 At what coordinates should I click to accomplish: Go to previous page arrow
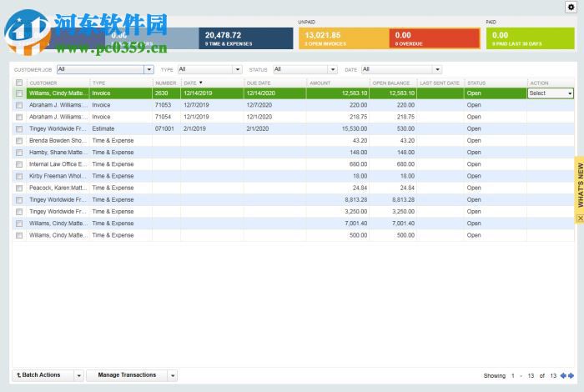coord(563,375)
